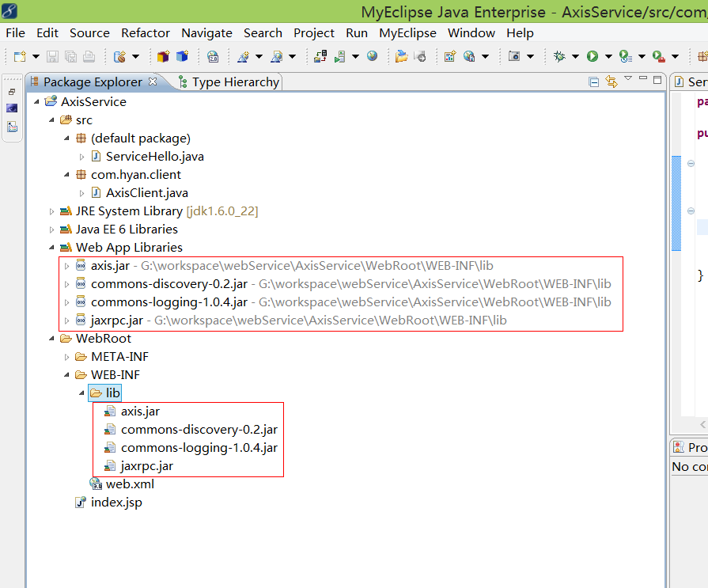Open the Package Explorer view menu triangle
Viewport: 708px width, 588px height.
tap(627, 78)
